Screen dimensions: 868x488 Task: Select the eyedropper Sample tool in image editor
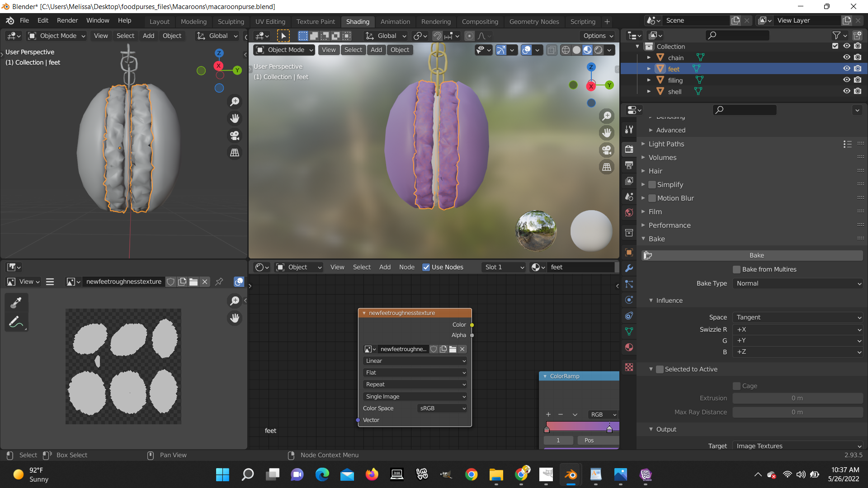(x=16, y=302)
